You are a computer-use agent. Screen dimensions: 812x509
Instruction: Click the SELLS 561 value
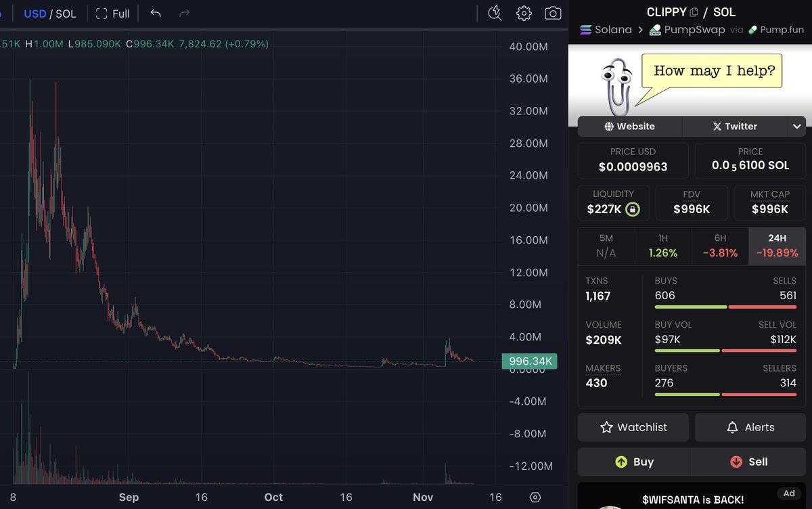pos(788,296)
